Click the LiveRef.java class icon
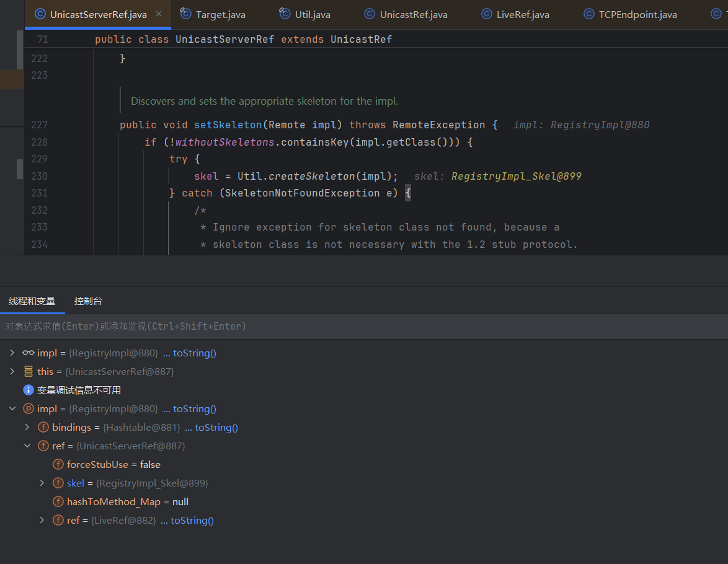 (487, 14)
